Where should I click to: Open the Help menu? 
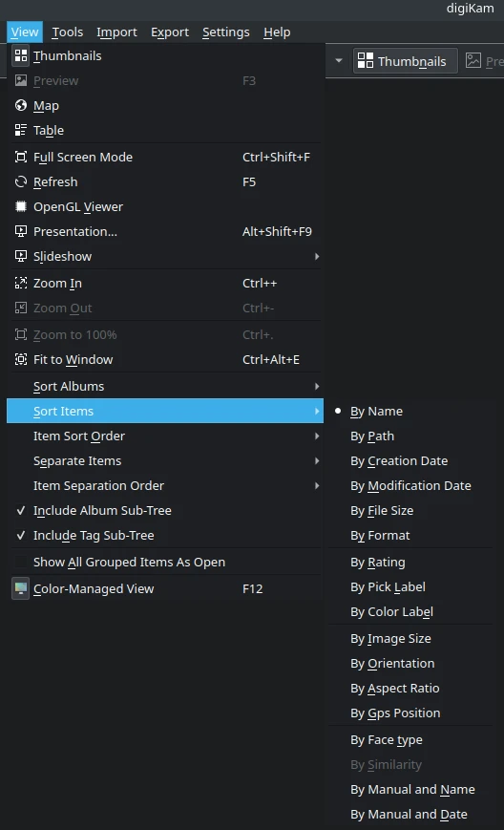tap(277, 32)
